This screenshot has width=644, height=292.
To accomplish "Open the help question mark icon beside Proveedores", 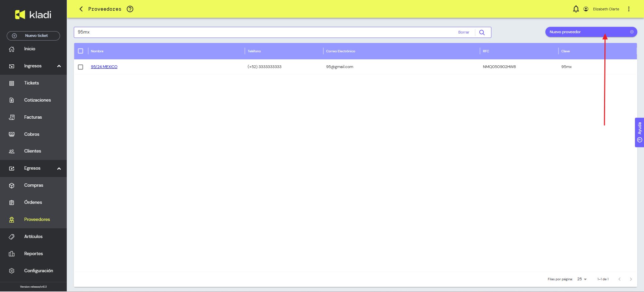I will pyautogui.click(x=130, y=9).
